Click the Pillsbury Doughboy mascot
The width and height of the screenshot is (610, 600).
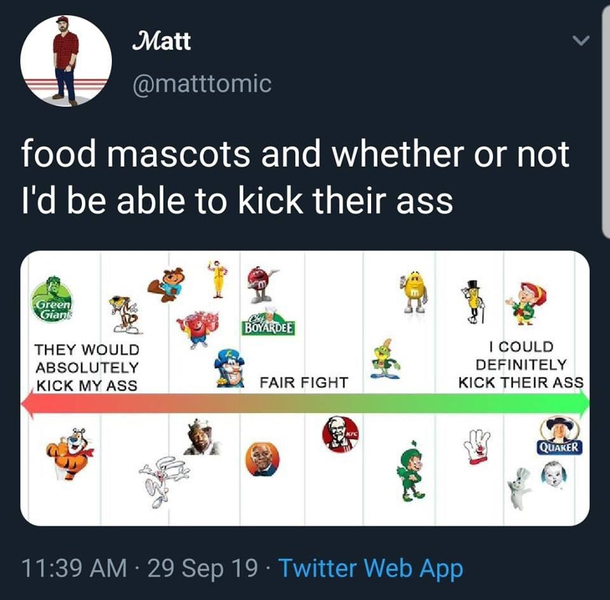point(520,489)
